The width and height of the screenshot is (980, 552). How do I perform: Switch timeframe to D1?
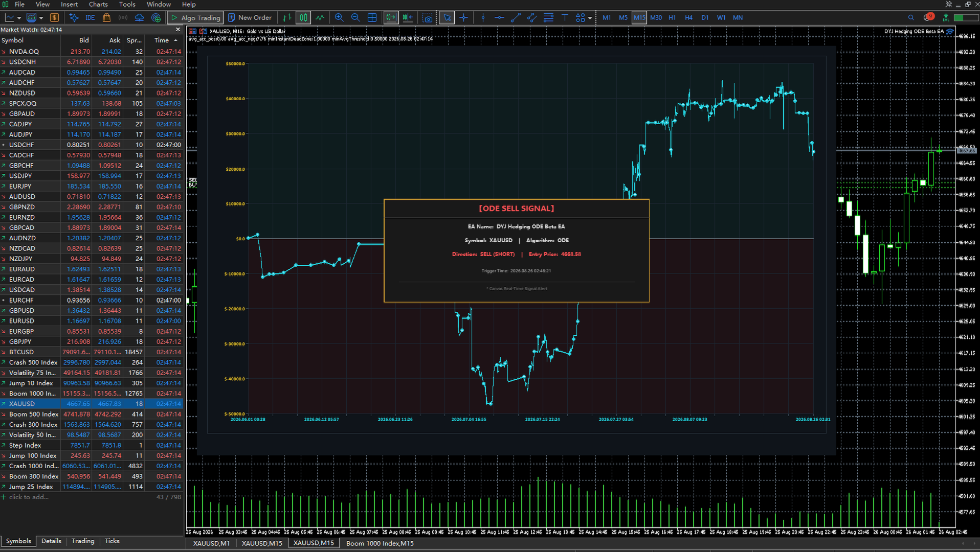[705, 17]
